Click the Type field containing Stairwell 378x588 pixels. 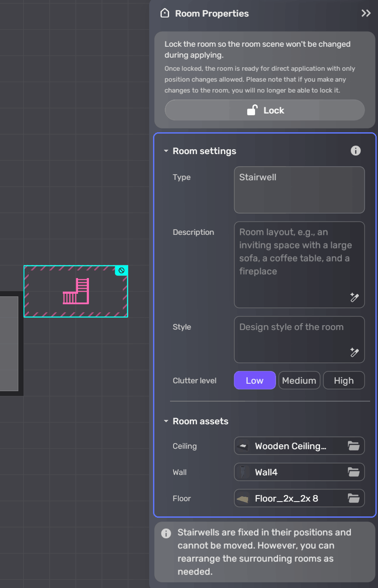pyautogui.click(x=299, y=190)
